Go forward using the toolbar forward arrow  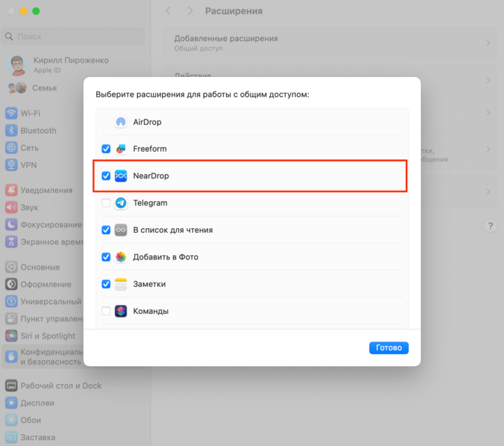[190, 11]
